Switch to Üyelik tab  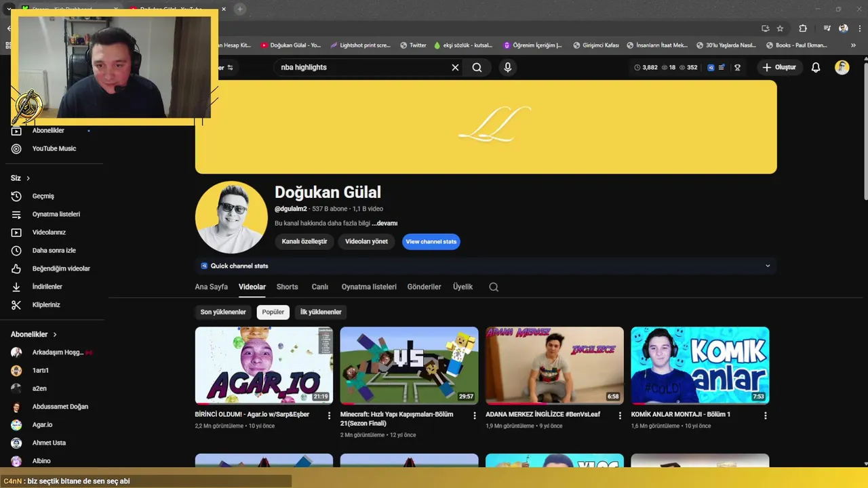click(x=463, y=287)
